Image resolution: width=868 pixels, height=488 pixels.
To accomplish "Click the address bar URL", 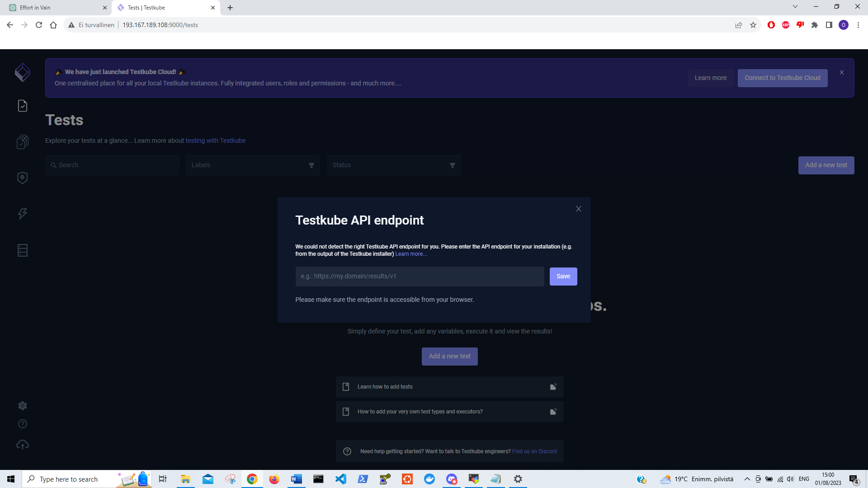I will [160, 25].
